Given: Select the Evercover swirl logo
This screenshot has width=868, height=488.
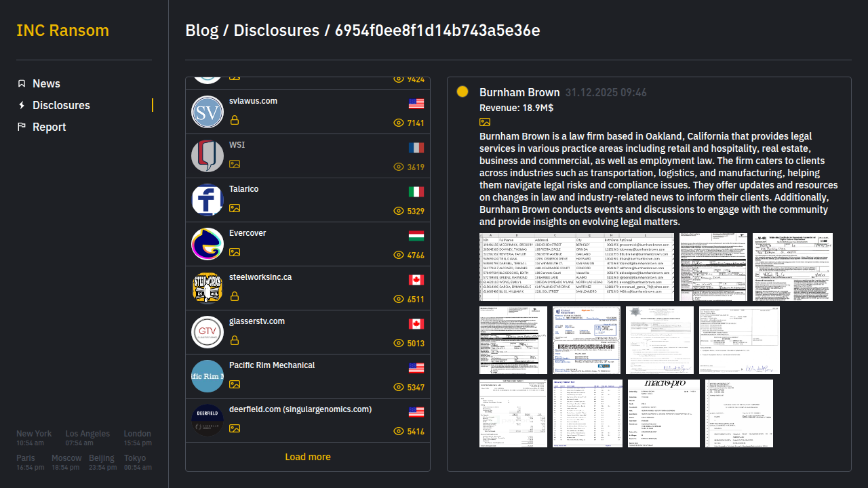Looking at the screenshot, I should click(x=208, y=244).
